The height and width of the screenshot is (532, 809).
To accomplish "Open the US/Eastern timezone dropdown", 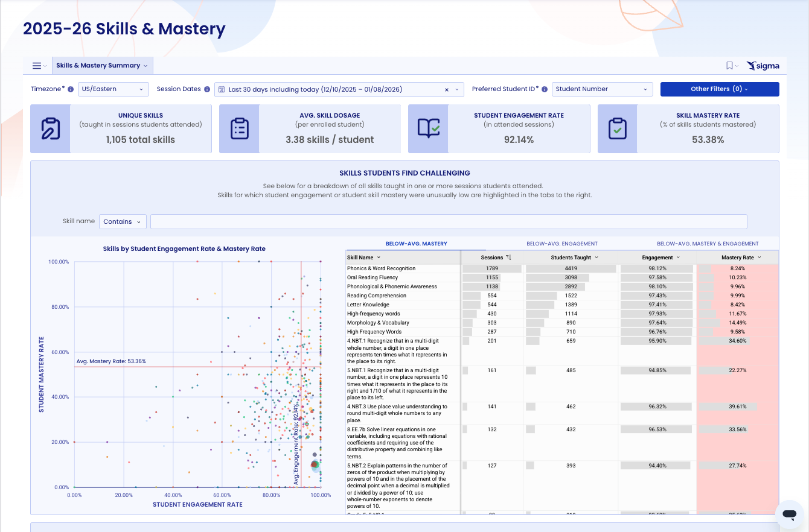I will tap(114, 89).
